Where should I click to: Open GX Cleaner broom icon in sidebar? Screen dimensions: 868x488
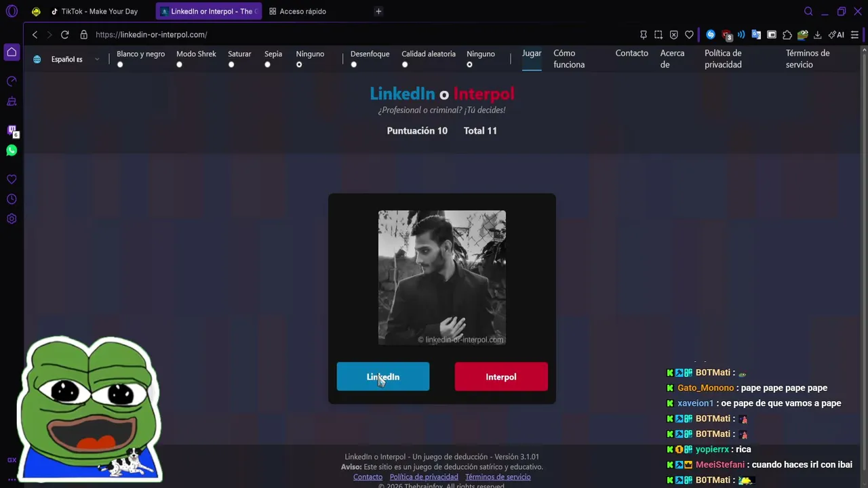(x=12, y=102)
